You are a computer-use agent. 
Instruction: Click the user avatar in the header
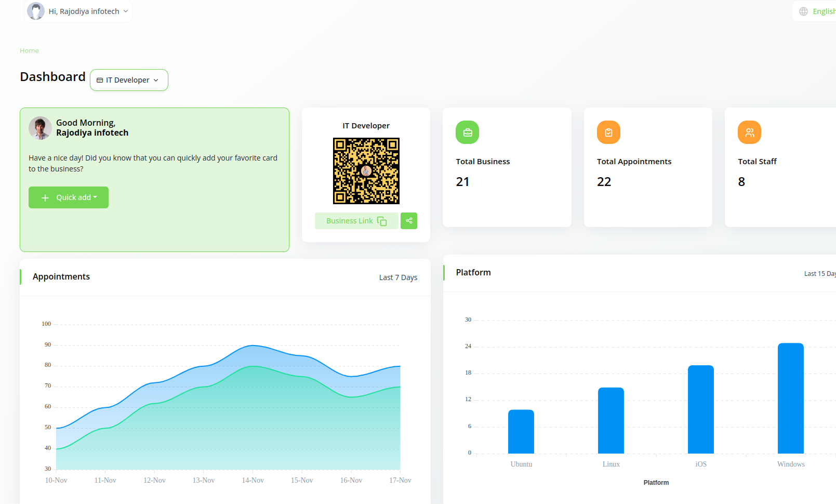coord(36,11)
